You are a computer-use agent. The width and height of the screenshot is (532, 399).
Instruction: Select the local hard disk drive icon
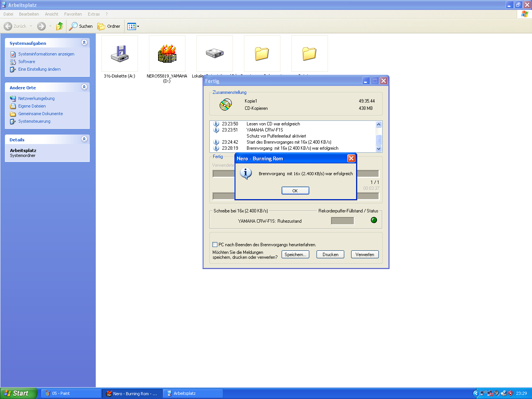pos(215,54)
